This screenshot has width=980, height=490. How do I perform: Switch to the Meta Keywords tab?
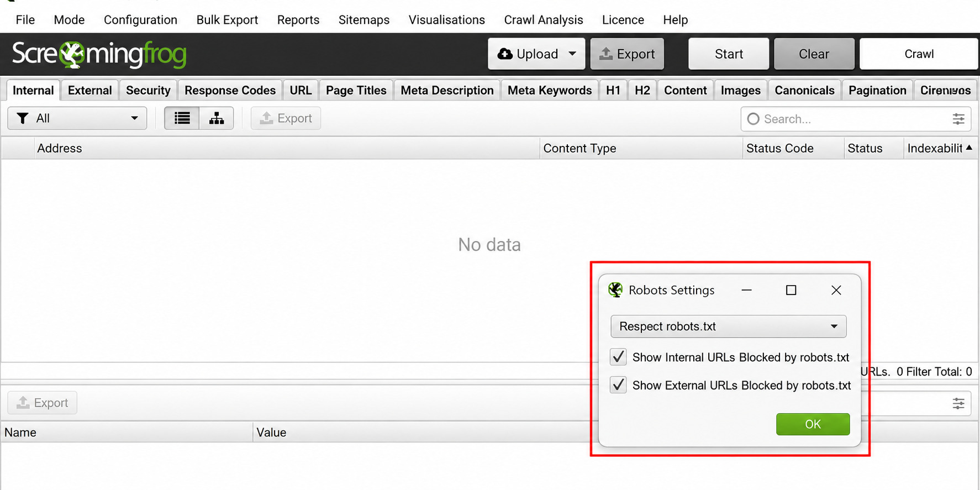[x=550, y=91]
